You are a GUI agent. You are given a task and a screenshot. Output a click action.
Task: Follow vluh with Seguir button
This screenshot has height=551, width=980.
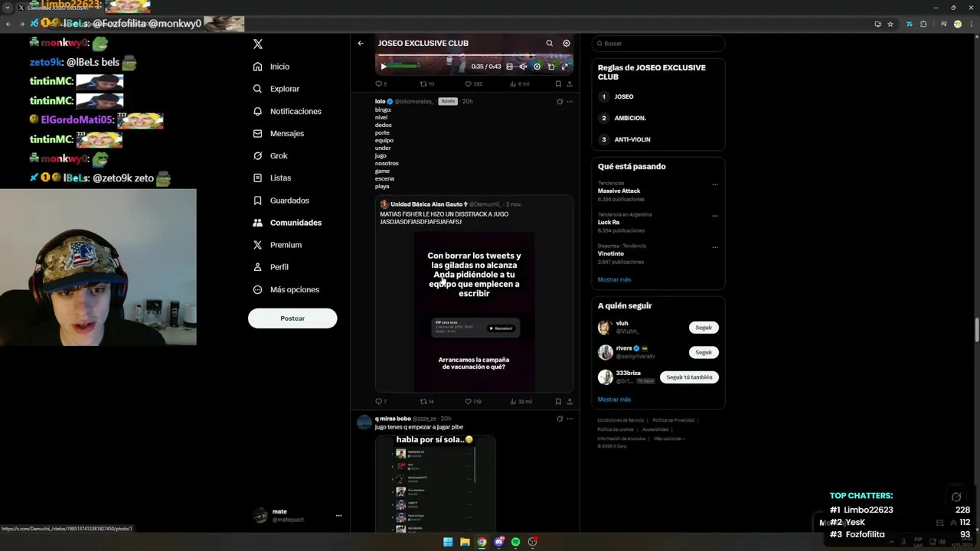704,328
